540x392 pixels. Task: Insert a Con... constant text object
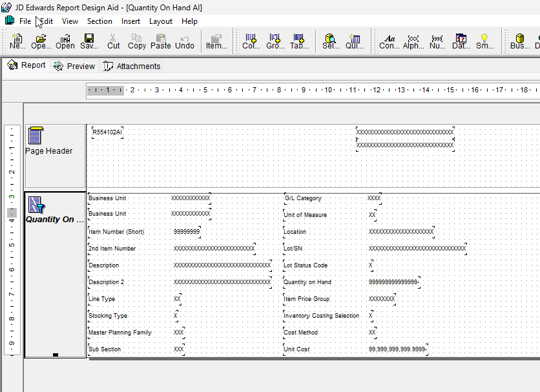[x=389, y=41]
